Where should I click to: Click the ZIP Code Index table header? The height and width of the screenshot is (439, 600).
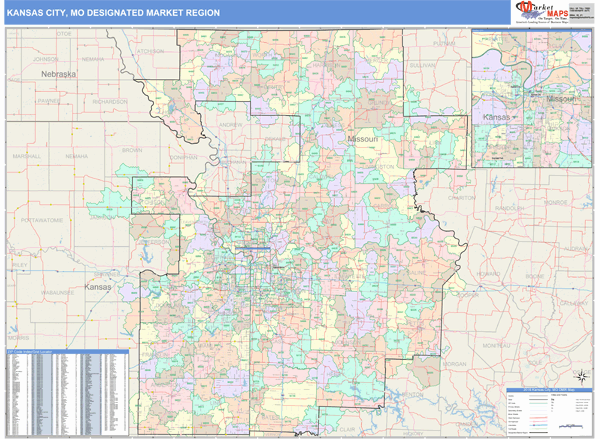click(68, 351)
